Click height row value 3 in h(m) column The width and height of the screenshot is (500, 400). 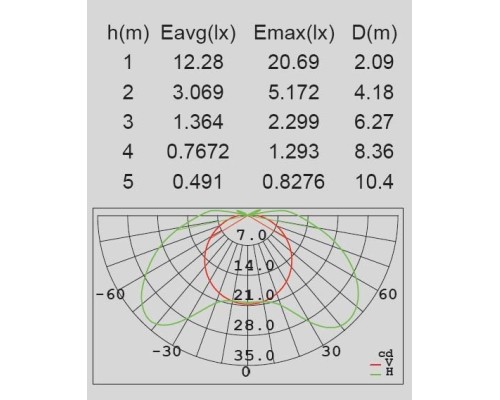coord(128,122)
